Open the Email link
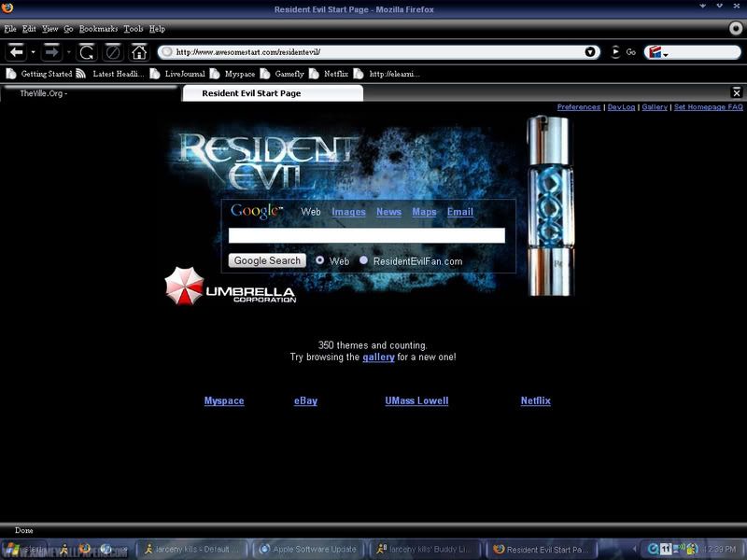This screenshot has width=747, height=560. coord(460,212)
